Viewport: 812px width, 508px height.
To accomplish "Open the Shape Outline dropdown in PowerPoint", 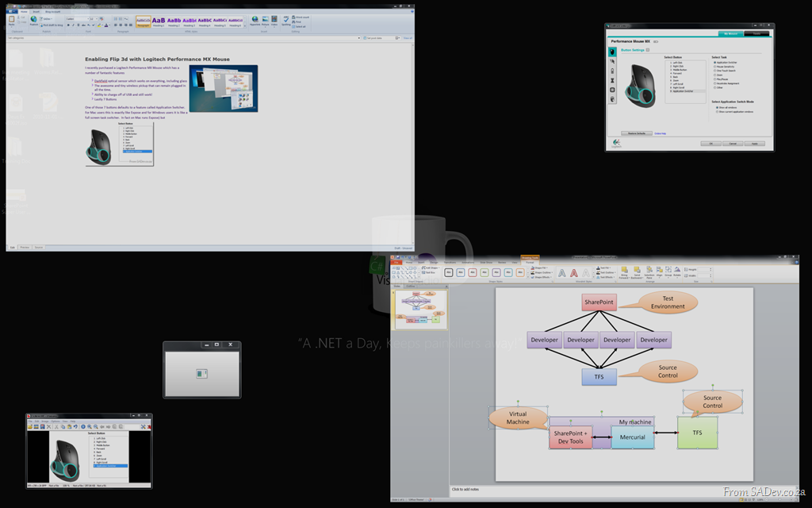I will point(542,273).
